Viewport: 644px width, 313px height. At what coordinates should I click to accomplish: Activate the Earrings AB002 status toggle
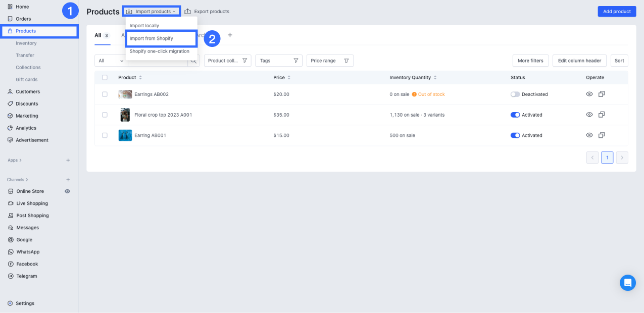515,94
